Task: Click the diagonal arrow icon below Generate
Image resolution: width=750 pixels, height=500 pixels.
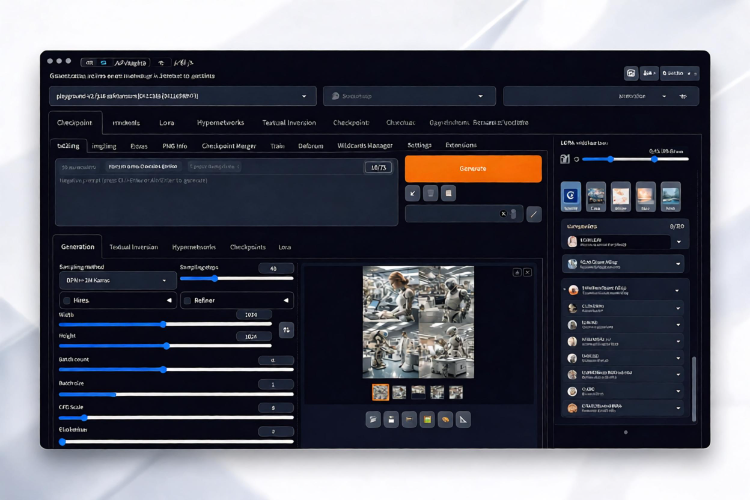Action: tap(412, 193)
